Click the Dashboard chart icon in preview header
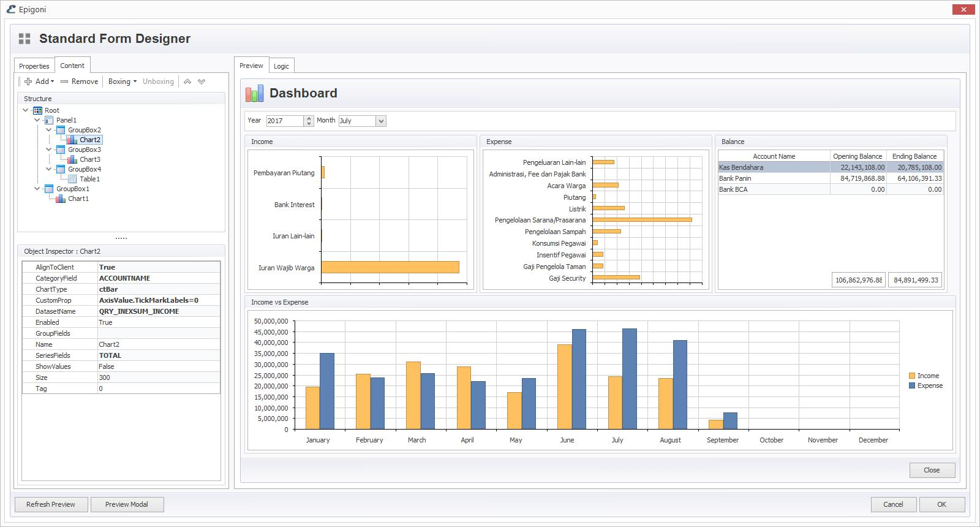 tap(254, 93)
